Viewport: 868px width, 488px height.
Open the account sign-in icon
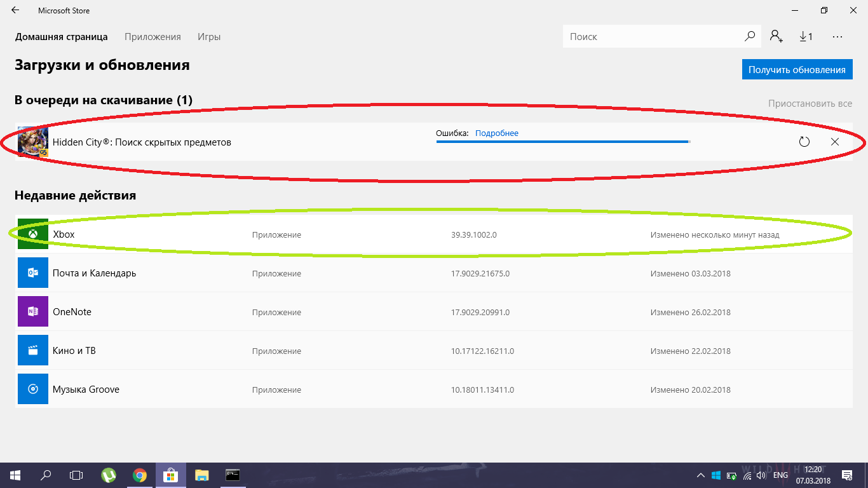(x=776, y=36)
